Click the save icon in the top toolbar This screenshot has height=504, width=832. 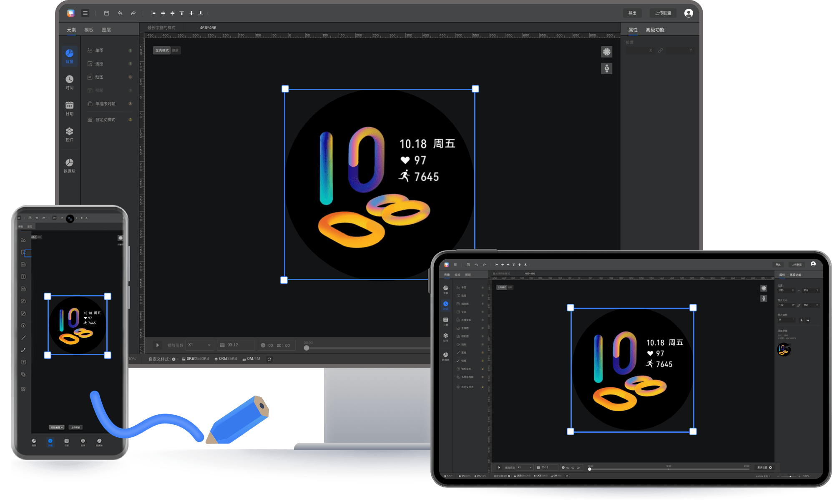(x=106, y=13)
